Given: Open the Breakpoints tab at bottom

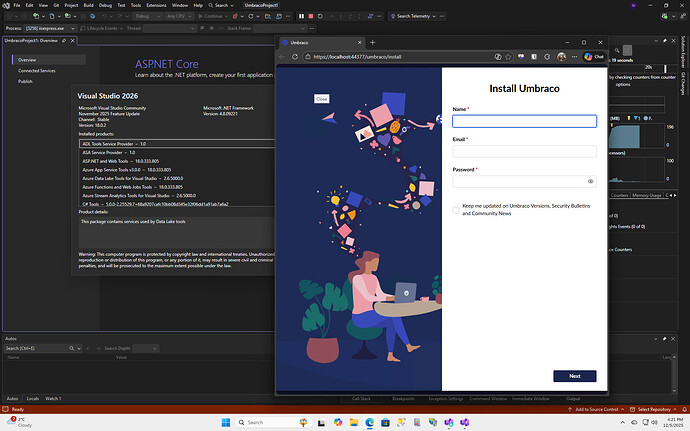Looking at the screenshot, I should [x=403, y=398].
